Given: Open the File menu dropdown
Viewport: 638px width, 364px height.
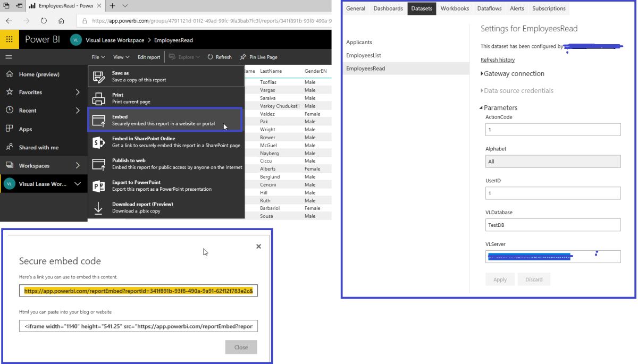Looking at the screenshot, I should (98, 57).
